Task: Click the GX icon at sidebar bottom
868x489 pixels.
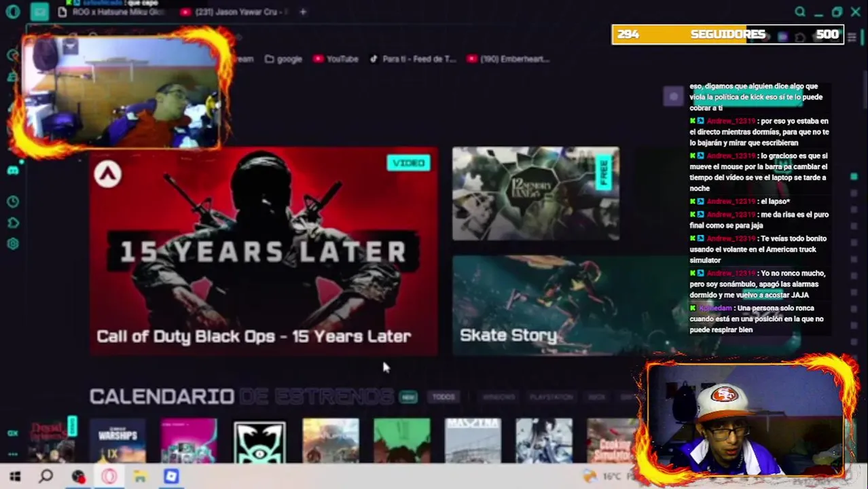Action: click(x=13, y=433)
